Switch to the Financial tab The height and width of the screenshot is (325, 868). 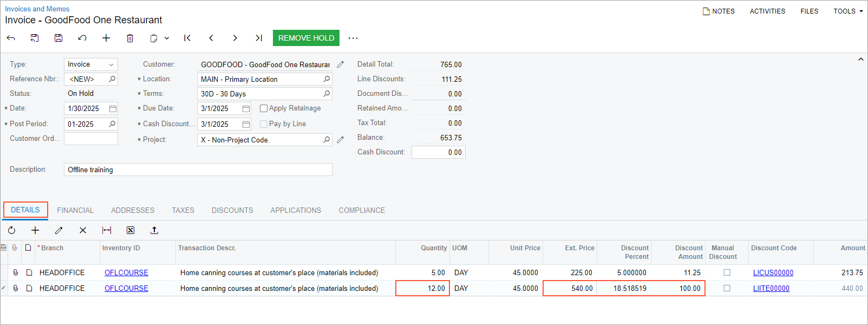[75, 210]
